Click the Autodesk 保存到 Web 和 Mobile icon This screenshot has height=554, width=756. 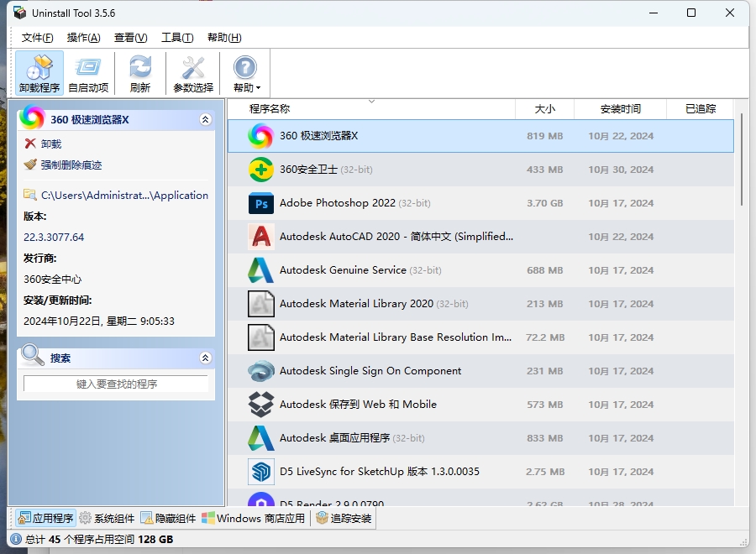point(261,405)
